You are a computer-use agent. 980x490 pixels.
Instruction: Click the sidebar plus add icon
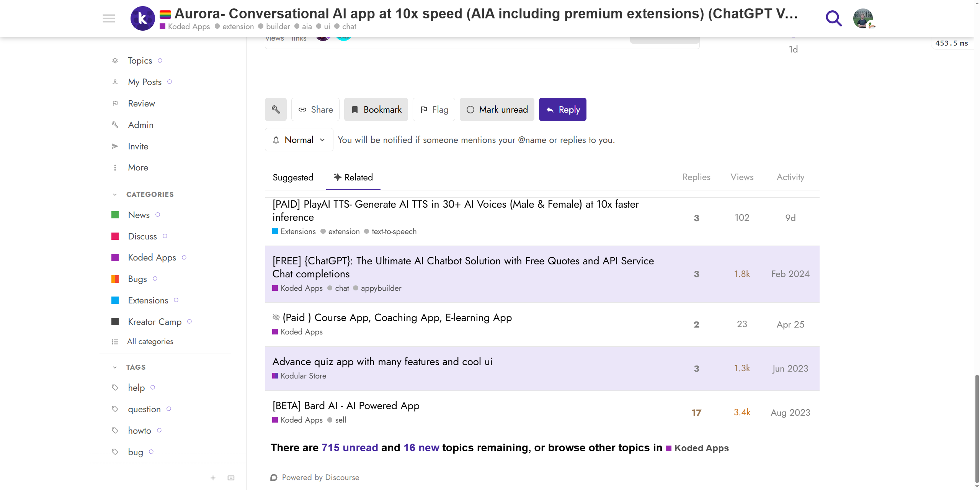click(x=213, y=478)
